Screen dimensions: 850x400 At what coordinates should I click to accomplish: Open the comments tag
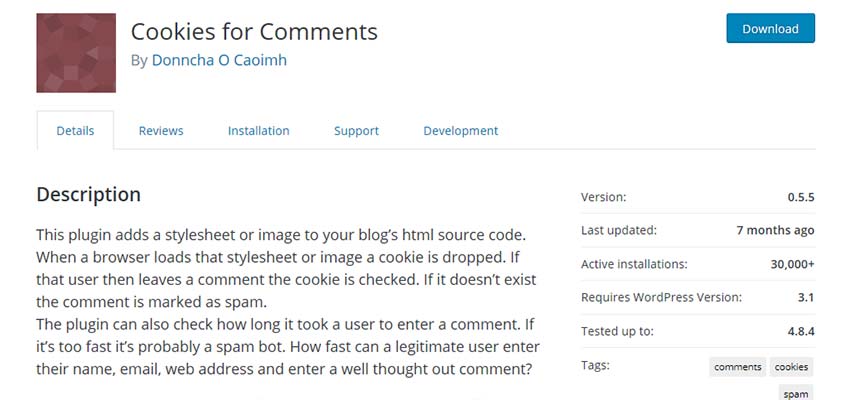tap(738, 367)
